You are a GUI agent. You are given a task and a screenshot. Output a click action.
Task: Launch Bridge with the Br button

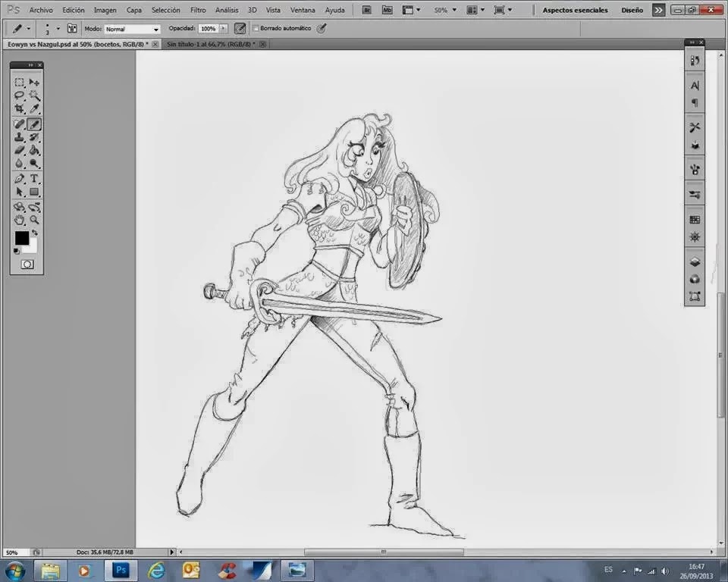tap(367, 10)
